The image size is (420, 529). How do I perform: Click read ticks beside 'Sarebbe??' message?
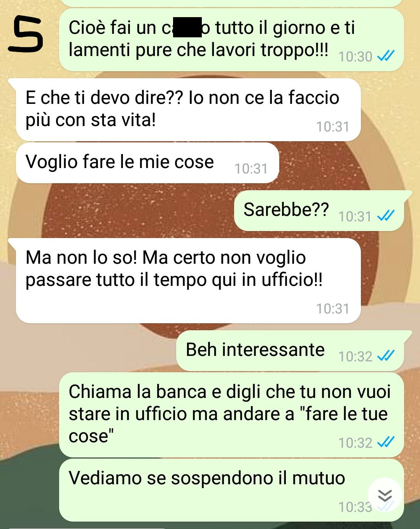coord(386,216)
